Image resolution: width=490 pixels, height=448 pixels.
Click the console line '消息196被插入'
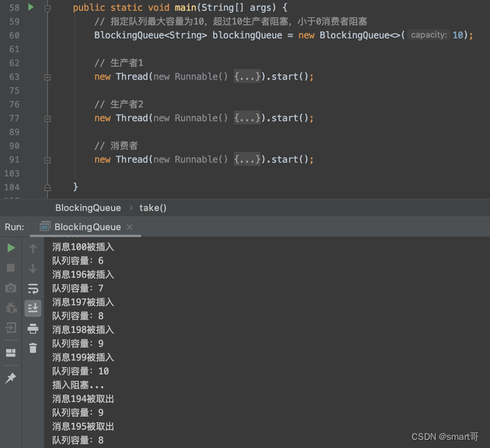coord(83,274)
